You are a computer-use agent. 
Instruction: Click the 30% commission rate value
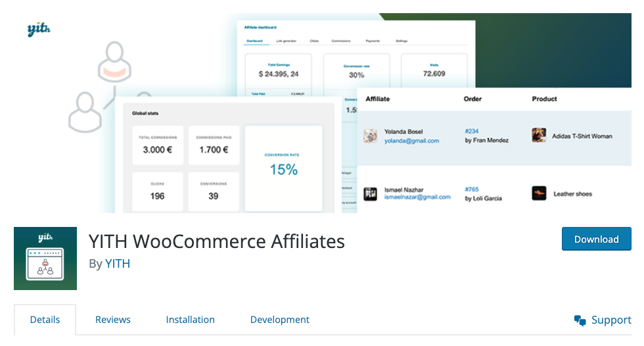point(356,75)
